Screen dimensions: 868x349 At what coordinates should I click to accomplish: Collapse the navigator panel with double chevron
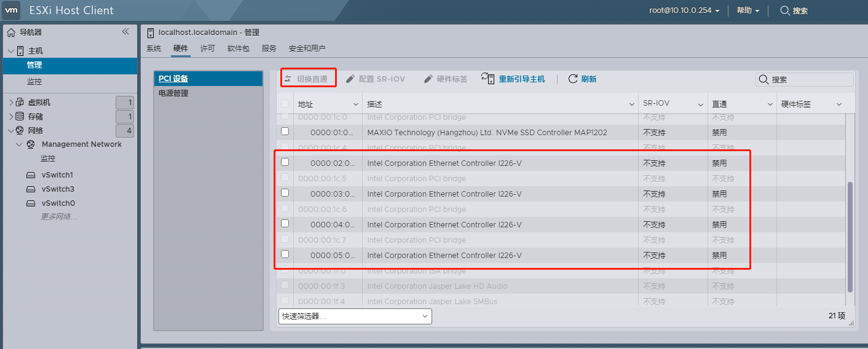click(x=125, y=31)
